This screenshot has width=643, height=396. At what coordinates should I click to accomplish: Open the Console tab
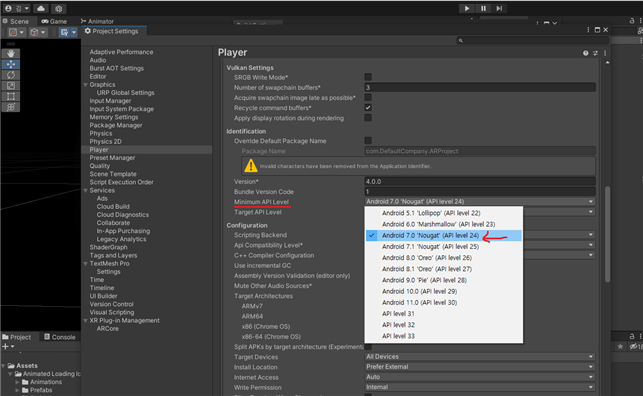click(x=60, y=337)
